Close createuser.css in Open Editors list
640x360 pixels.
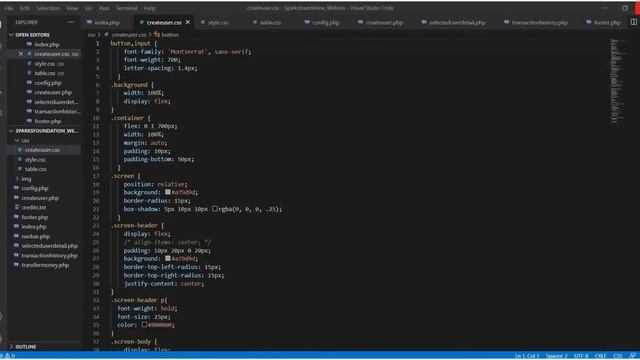pos(20,54)
